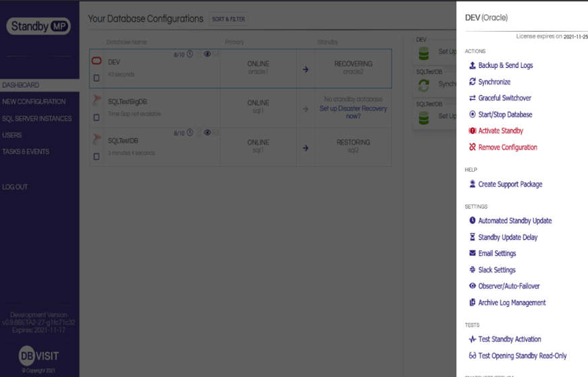This screenshot has width=588, height=377.
Task: Click the green database icon in the DEV task card
Action: [x=424, y=53]
